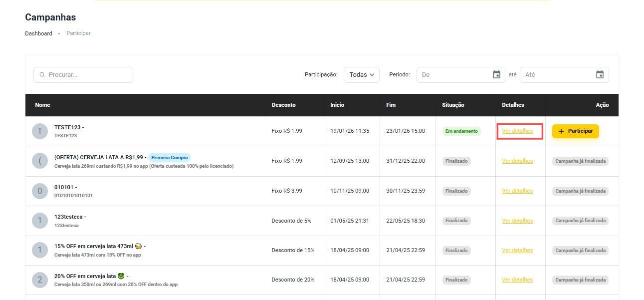Screen dimensions: 644x300
Task: Select campaign name TESTE123 -
Action: point(69,127)
